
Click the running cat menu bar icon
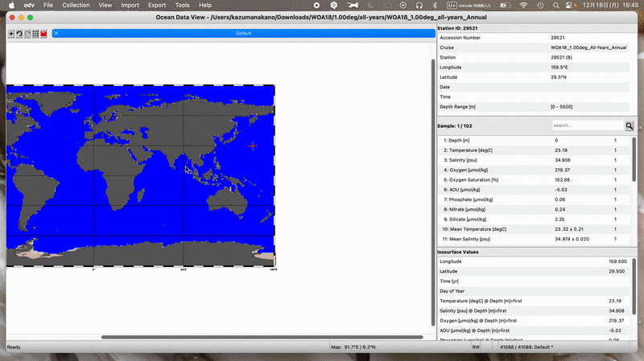[353, 6]
